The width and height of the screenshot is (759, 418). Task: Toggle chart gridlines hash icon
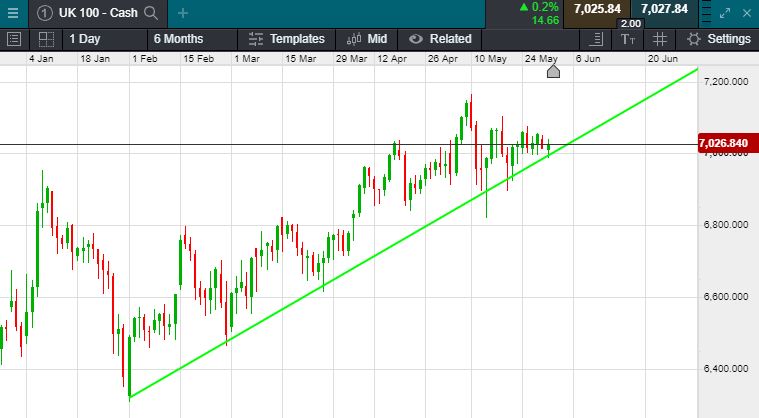click(x=659, y=39)
